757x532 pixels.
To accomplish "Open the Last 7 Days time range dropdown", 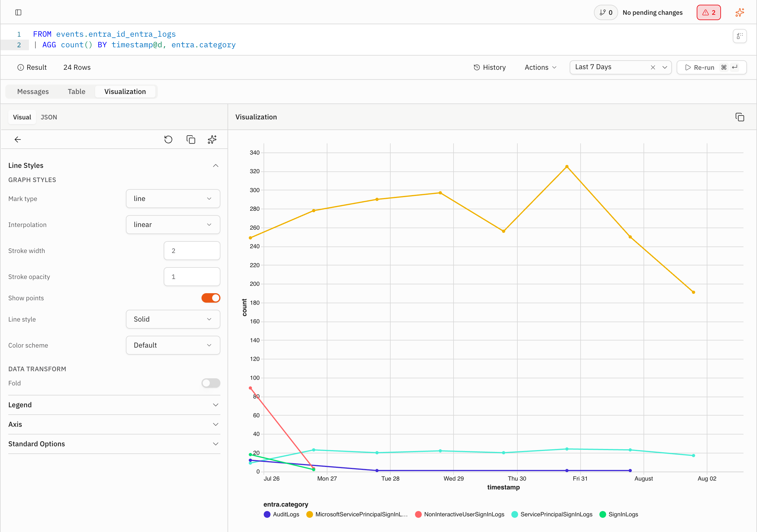I will (665, 67).
